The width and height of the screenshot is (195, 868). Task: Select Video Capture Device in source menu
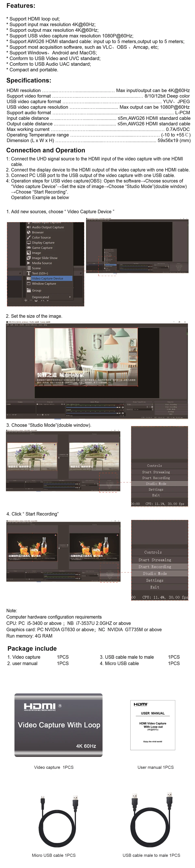click(x=47, y=278)
